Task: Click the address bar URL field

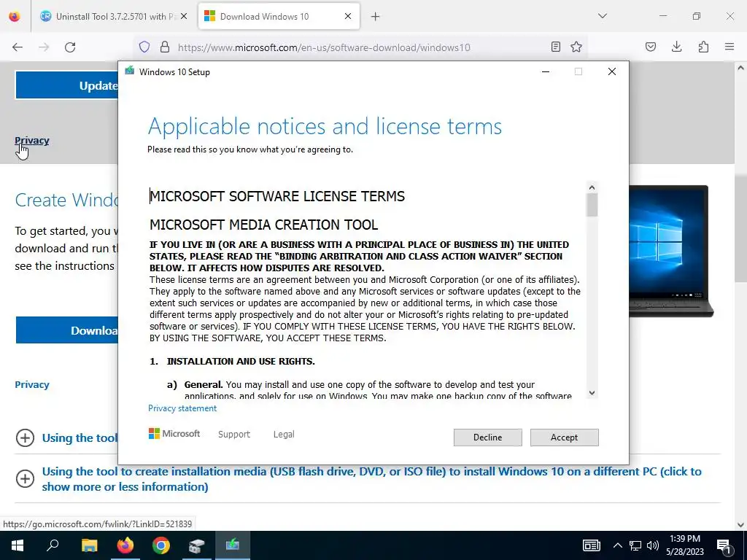Action: click(362, 47)
